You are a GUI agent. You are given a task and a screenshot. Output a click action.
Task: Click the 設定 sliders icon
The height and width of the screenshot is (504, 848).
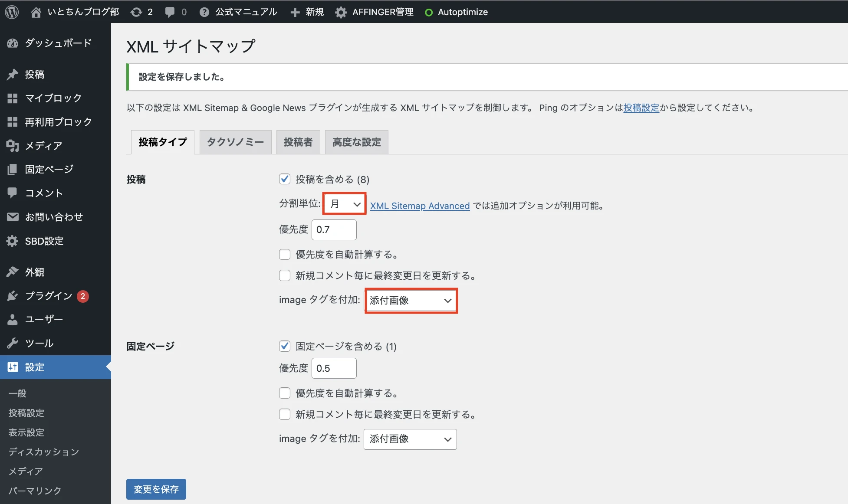click(x=13, y=367)
